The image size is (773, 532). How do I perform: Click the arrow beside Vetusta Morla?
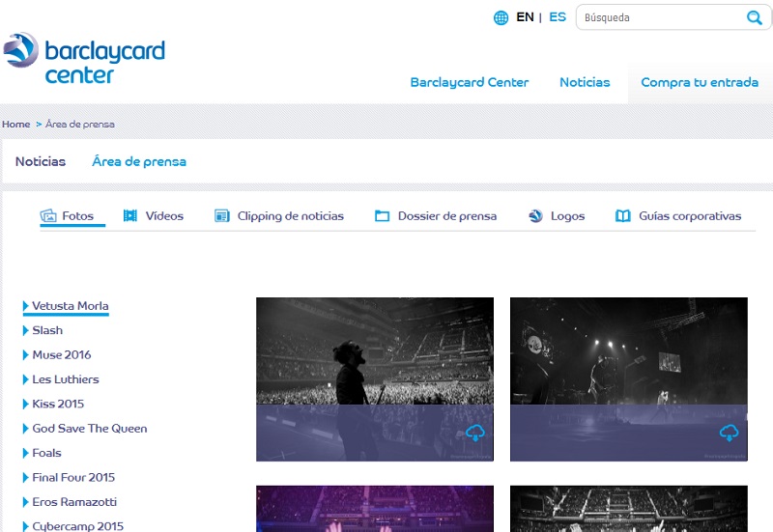26,306
